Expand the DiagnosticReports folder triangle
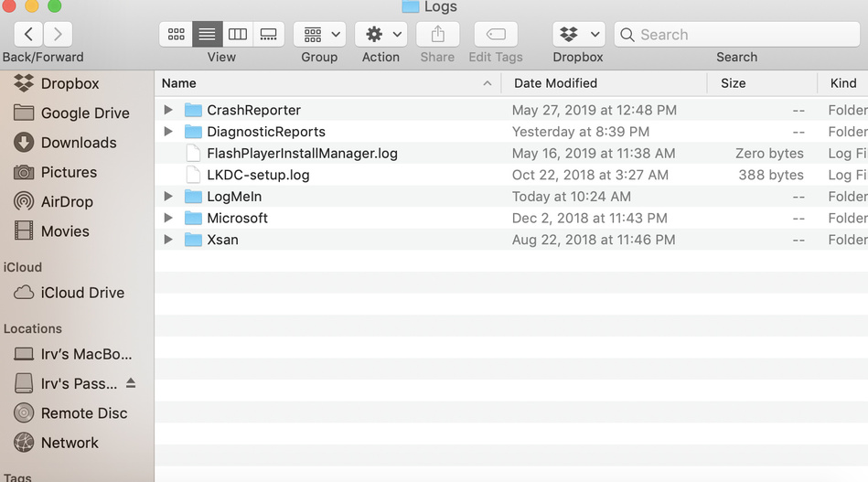 pos(168,132)
